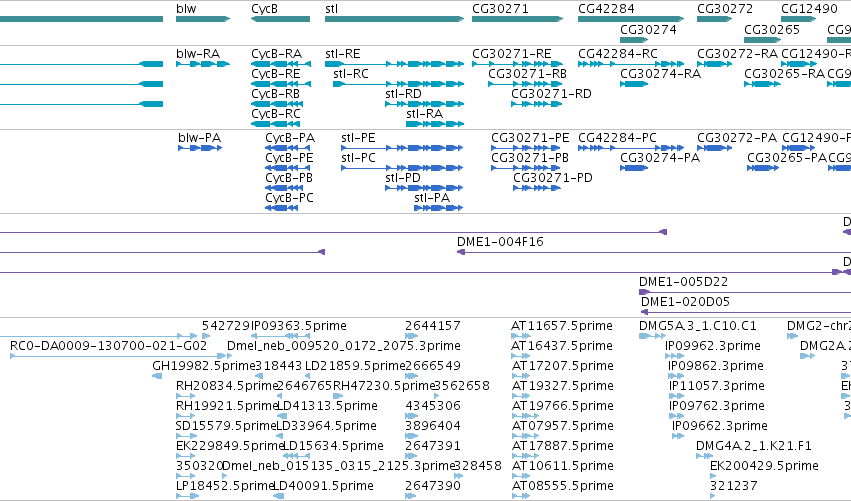Select the SD15579.5prime EST label

(226, 427)
